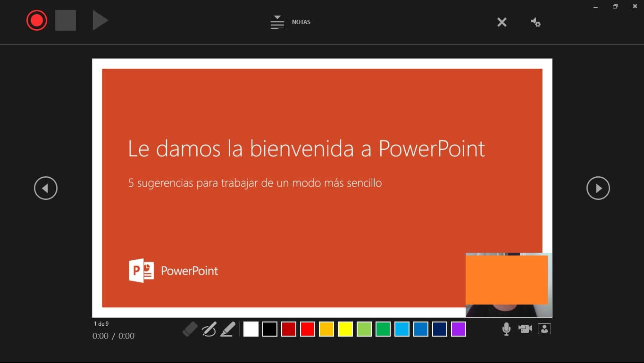Viewport: 644px width, 363px height.
Task: Pick the white ink color
Action: tap(251, 329)
